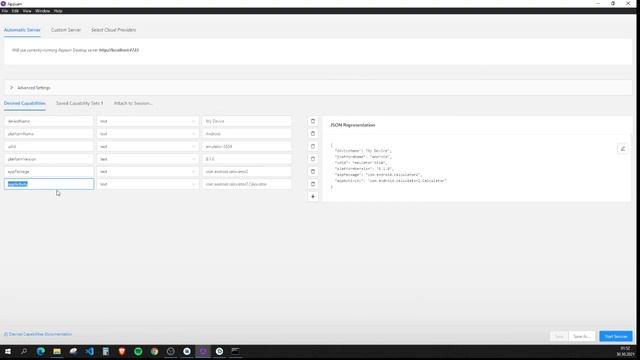The image size is (640, 360).
Task: Click the platformVersion capability name field
Action: point(49,159)
